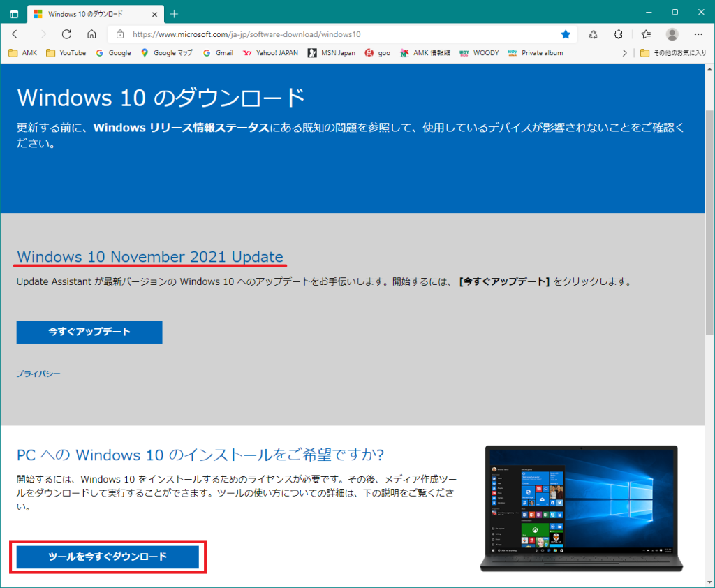The width and height of the screenshot is (715, 588).
Task: Click the browser back arrow
Action: [16, 34]
